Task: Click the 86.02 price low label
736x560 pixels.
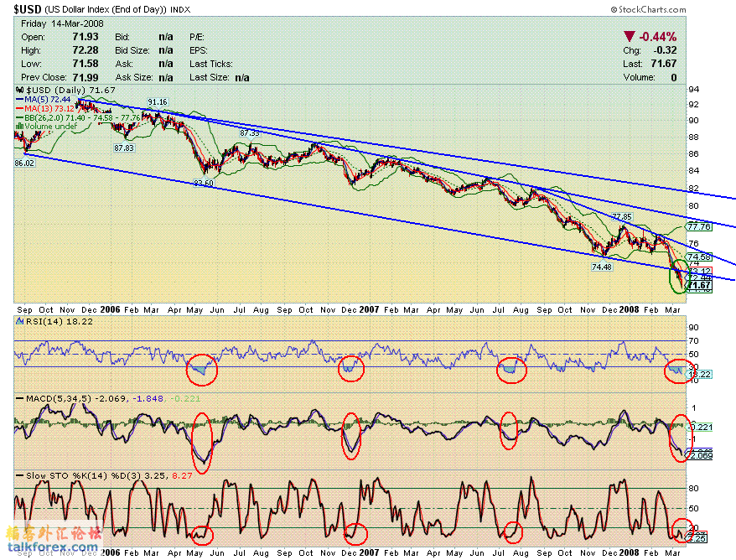Action: click(x=24, y=163)
